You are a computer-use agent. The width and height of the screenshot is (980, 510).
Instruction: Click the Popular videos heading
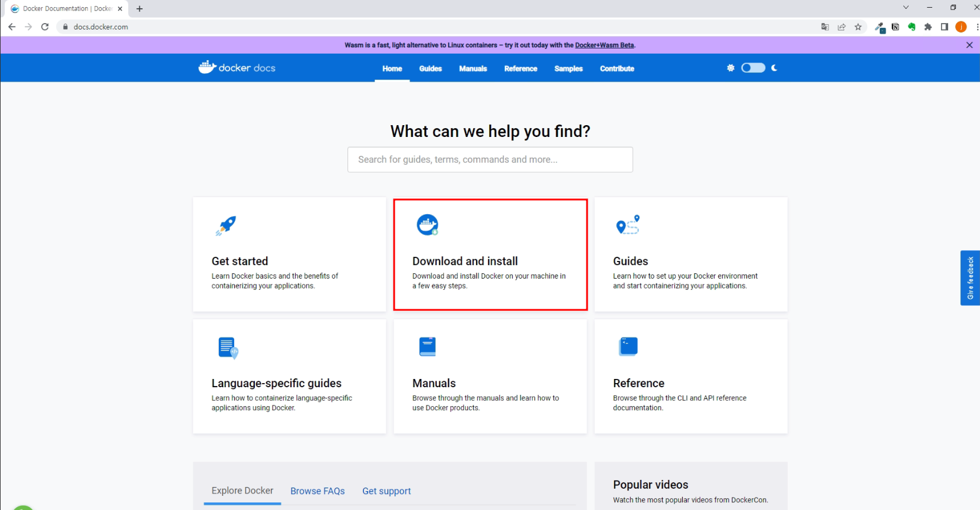click(650, 485)
